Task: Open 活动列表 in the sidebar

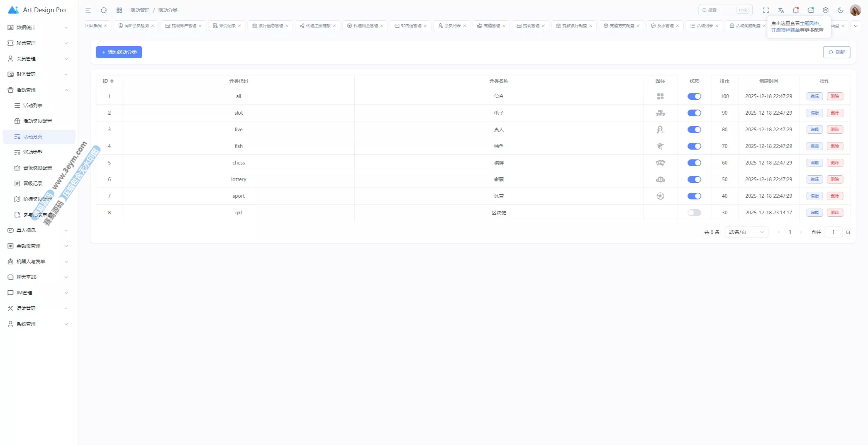Action: pyautogui.click(x=33, y=105)
